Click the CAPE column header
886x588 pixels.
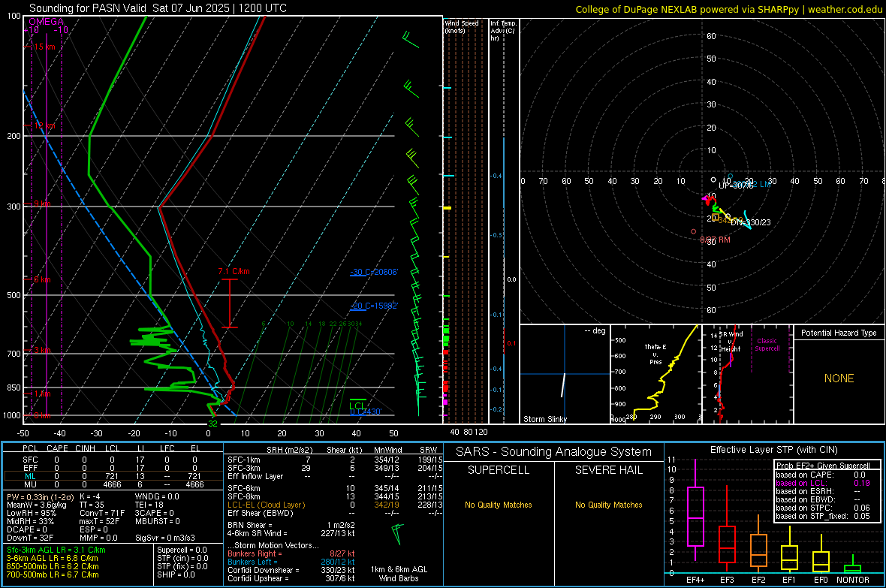tap(57, 448)
